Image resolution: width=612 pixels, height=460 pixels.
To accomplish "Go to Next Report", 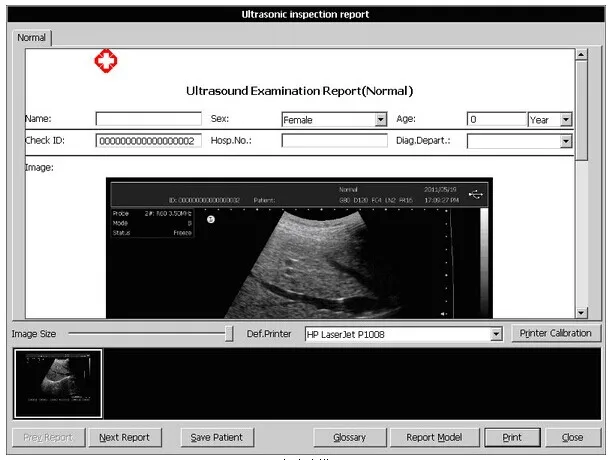I will (125, 437).
